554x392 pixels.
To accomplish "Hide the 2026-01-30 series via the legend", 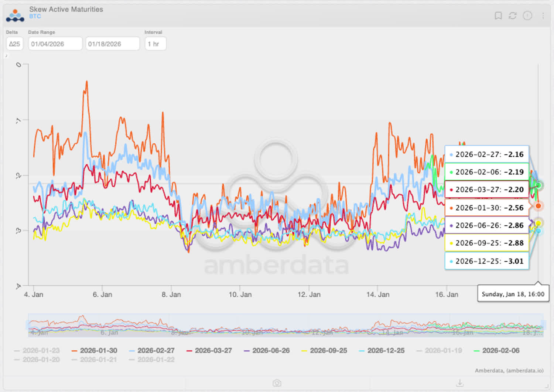I will pos(94,351).
